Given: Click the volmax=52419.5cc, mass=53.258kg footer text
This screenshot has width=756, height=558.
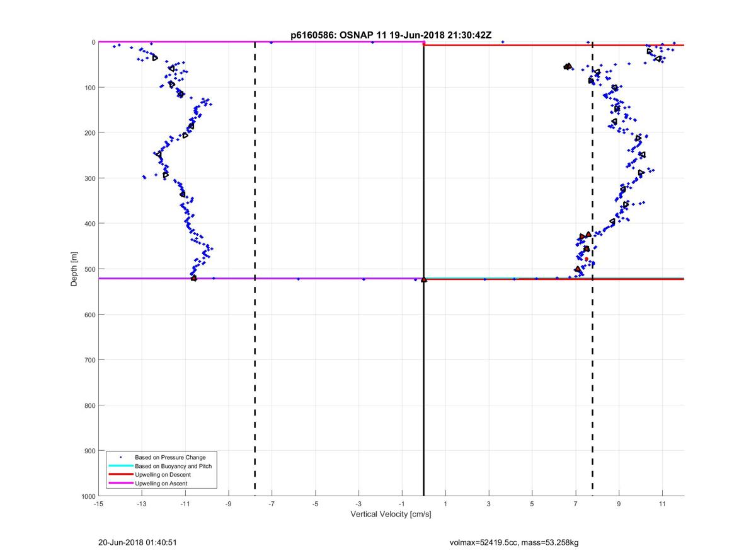Looking at the screenshot, I should (514, 542).
